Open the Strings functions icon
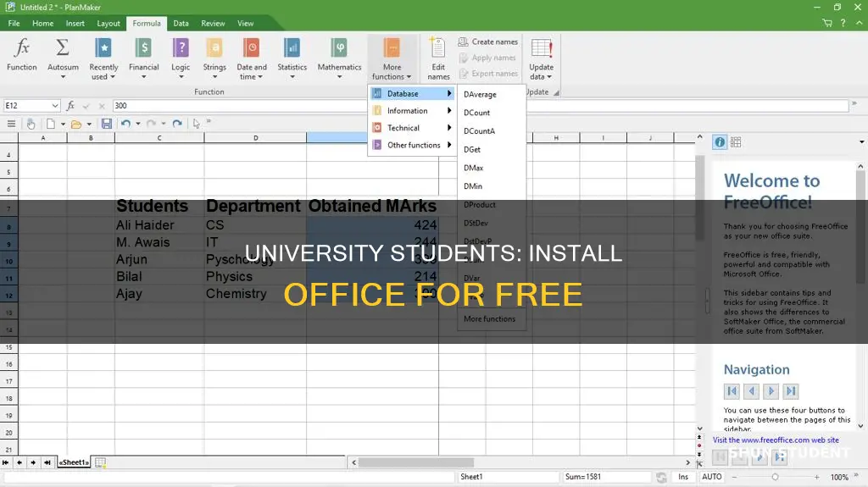The height and width of the screenshot is (487, 868). (214, 48)
